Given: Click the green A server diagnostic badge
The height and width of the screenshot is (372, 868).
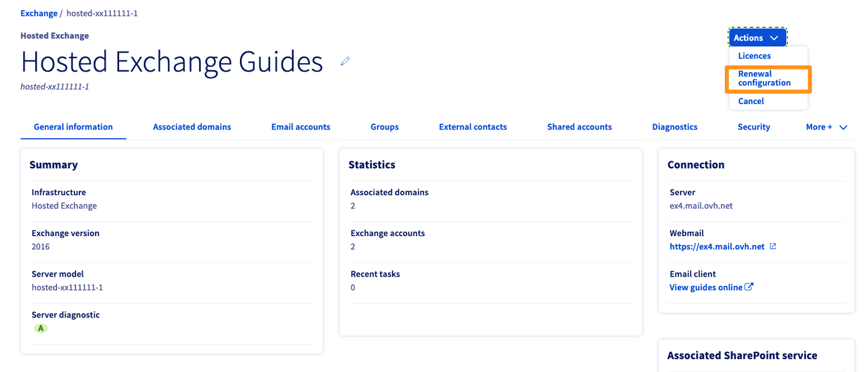Looking at the screenshot, I should [41, 328].
